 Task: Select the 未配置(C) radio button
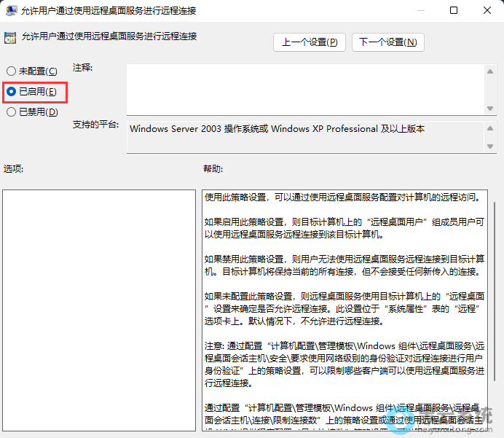click(11, 71)
